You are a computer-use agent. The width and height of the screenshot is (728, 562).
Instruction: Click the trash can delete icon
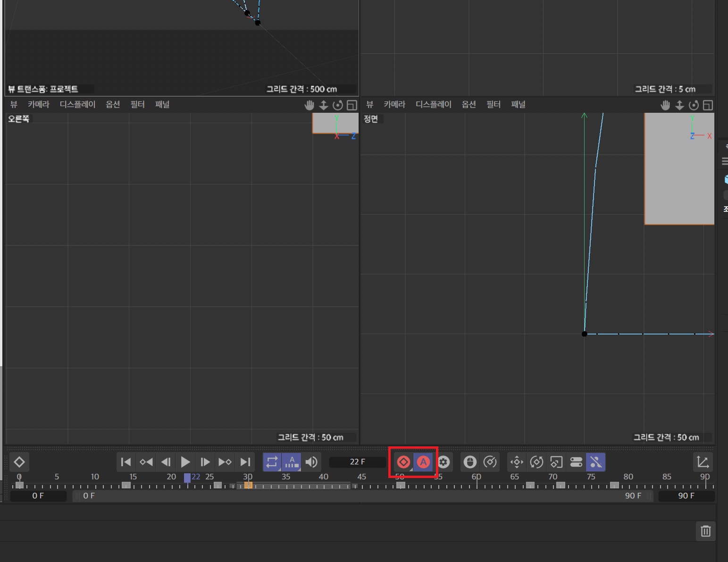click(x=706, y=531)
